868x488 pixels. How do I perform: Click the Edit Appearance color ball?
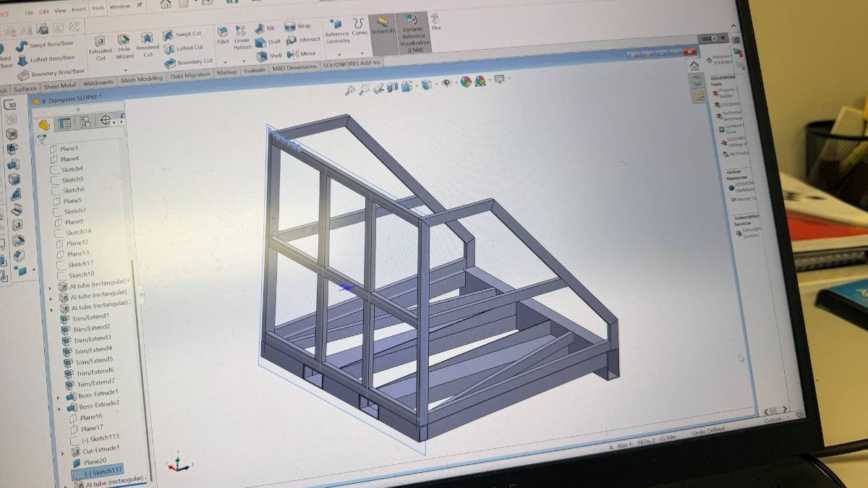tap(466, 82)
